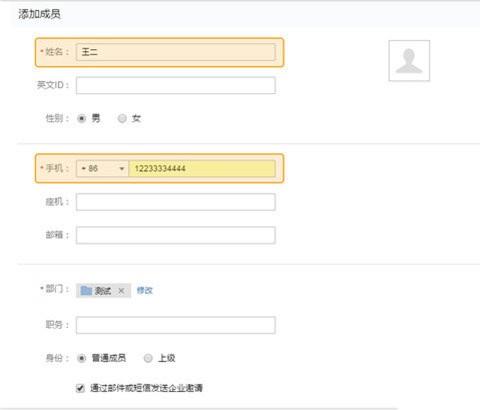Image resolution: width=480 pixels, height=410 pixels.
Task: Focus the 姓名 name field
Action: (x=175, y=52)
